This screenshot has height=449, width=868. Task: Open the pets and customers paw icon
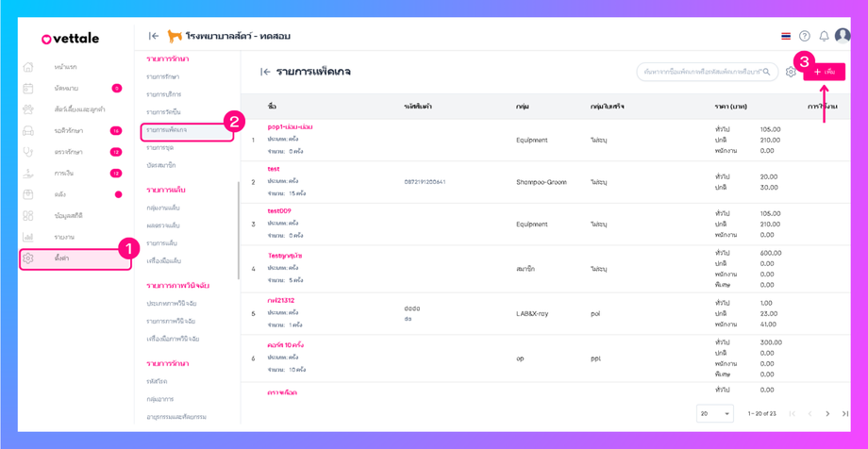[28, 109]
